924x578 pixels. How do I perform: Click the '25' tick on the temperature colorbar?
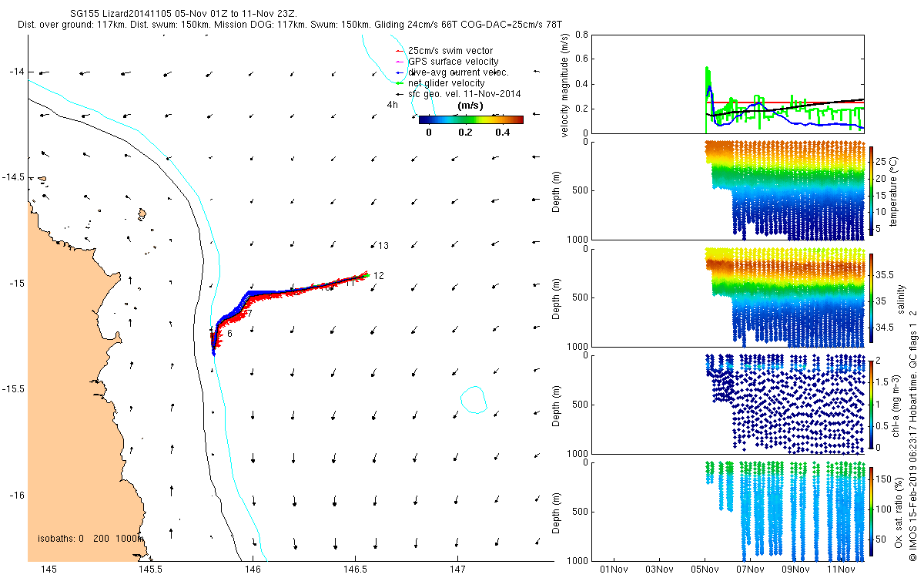882,163
